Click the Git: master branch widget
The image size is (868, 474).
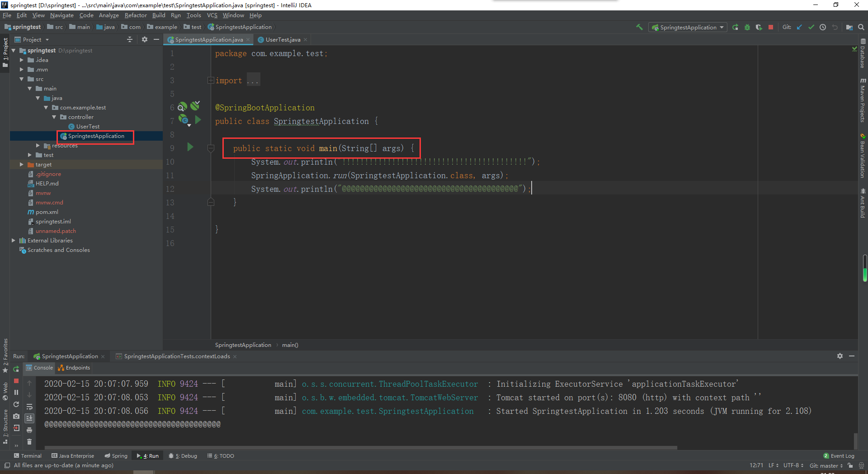coord(826,465)
